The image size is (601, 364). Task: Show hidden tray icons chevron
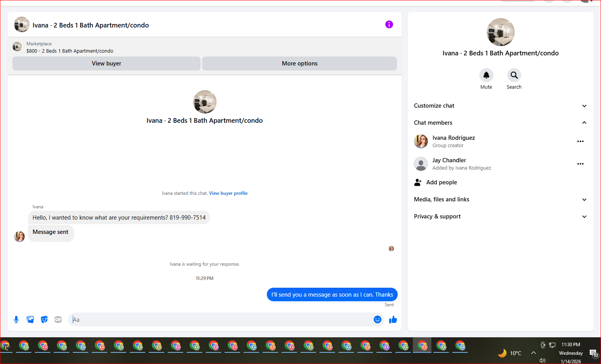(534, 353)
